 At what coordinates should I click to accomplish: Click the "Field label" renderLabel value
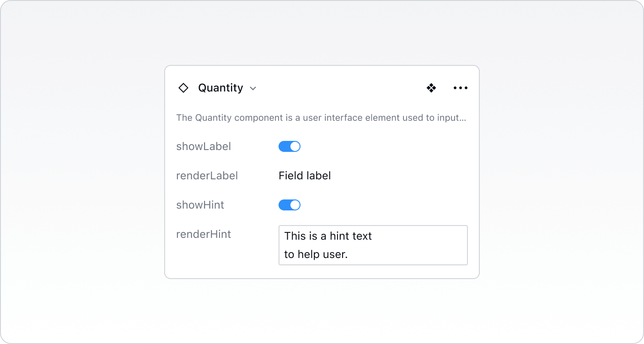(x=305, y=176)
